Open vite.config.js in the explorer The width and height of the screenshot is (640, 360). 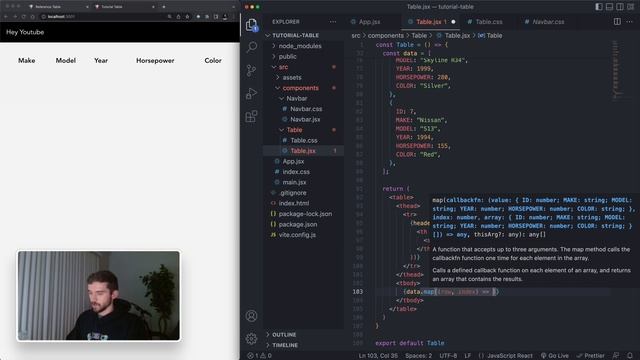pos(297,235)
